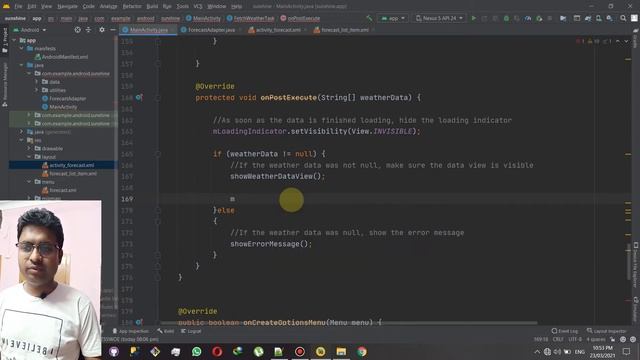Screen dimensions: 640x360
Task: Open Project panel settings gear
Action: [102, 30]
